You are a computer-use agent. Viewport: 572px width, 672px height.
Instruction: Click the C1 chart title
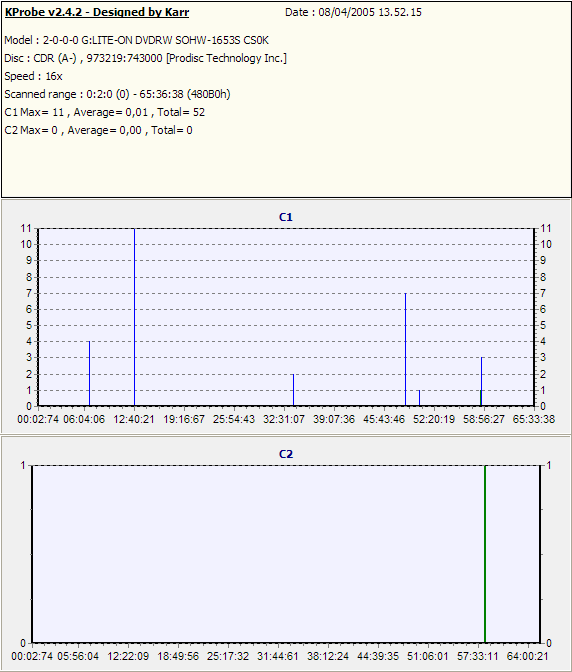coord(286,217)
